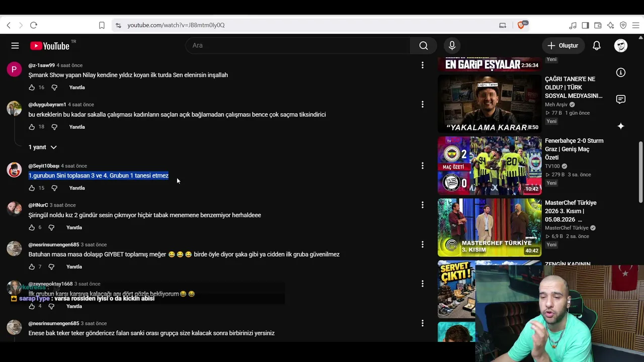The height and width of the screenshot is (362, 644).
Task: Open options menu for @z-1saw99's comment
Action: point(423,65)
